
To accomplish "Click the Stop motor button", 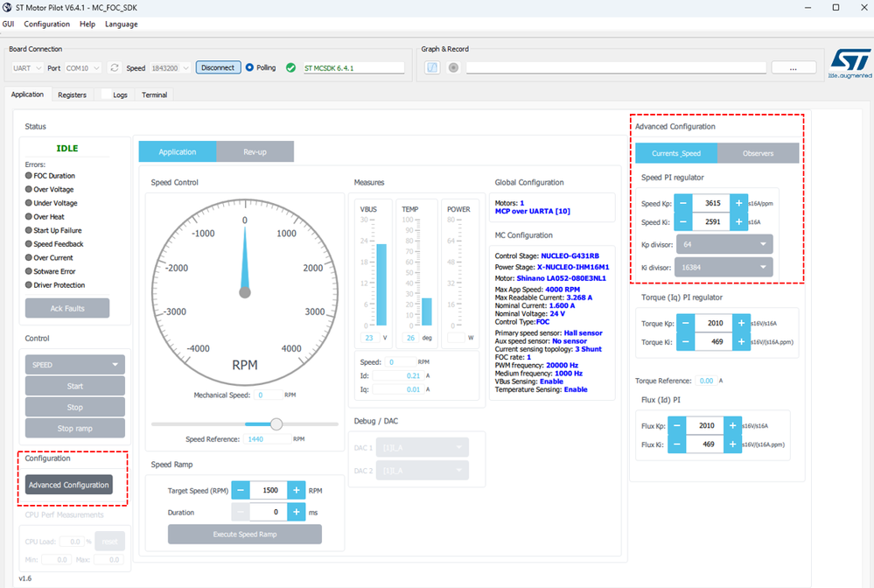I will 74,407.
